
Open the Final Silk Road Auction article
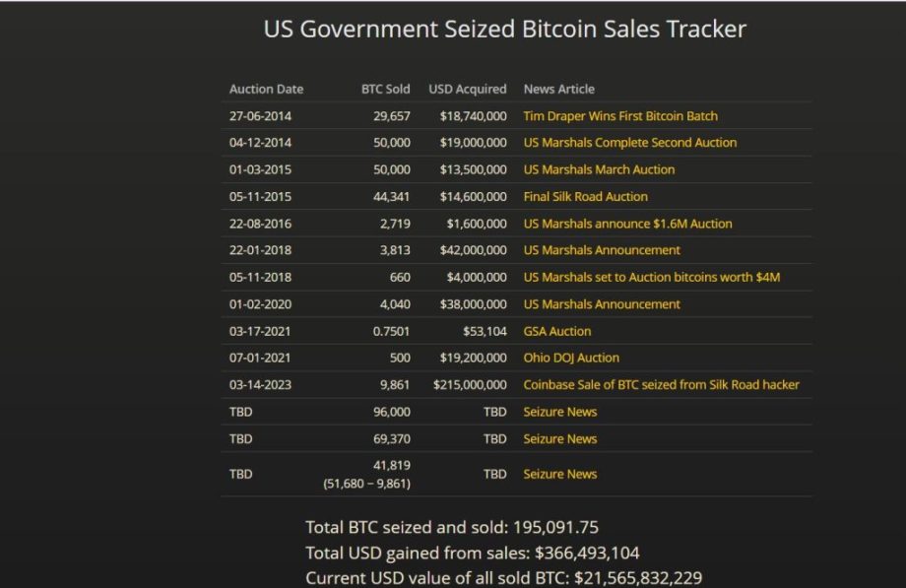pos(585,197)
